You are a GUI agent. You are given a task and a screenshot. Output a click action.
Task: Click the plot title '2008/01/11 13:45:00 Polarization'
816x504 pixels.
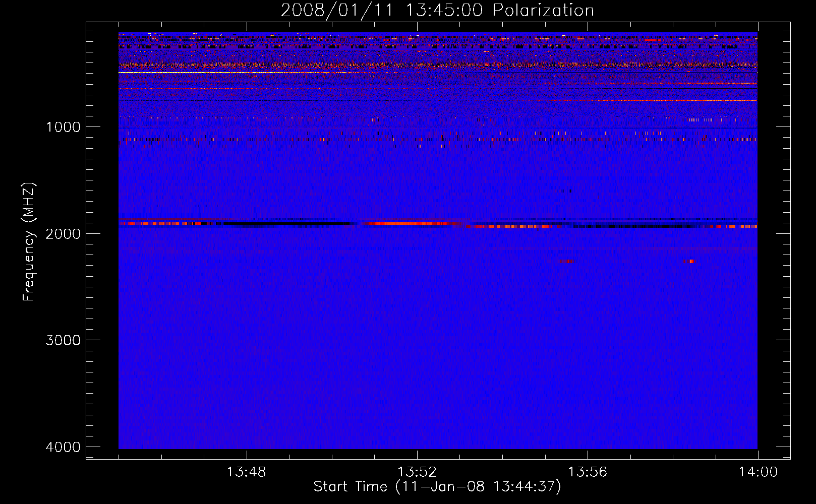tap(437, 11)
